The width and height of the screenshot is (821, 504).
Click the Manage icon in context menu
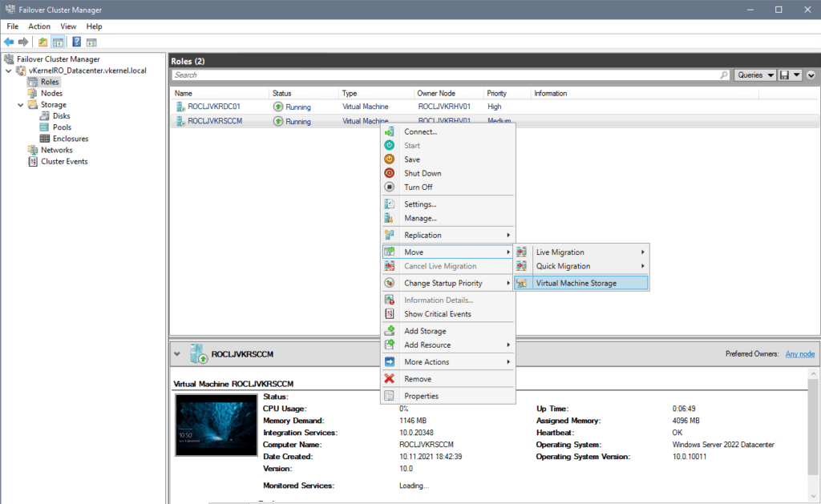tap(389, 218)
